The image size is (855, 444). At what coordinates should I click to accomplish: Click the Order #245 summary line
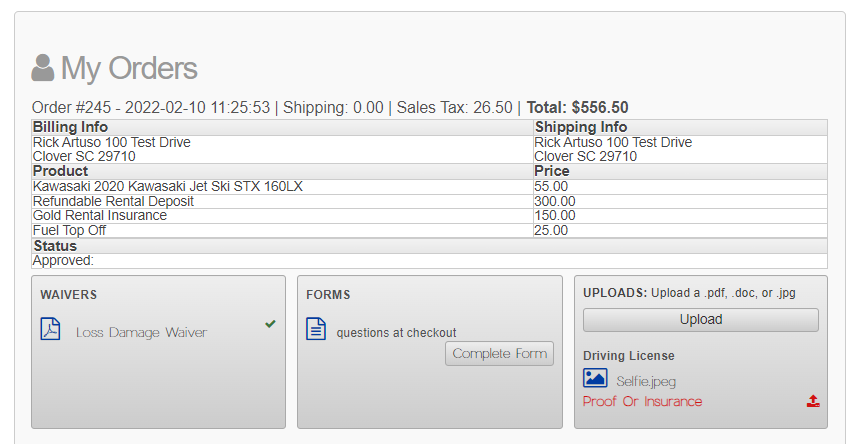tap(330, 107)
